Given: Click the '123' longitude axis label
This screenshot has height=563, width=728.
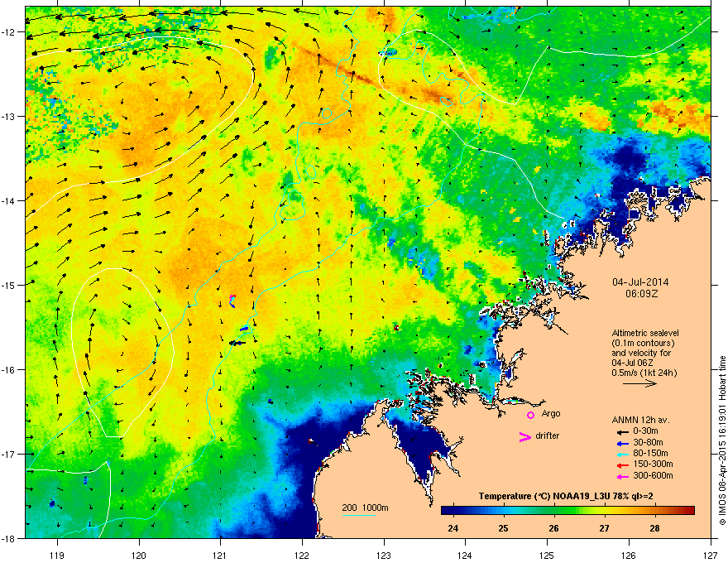Looking at the screenshot, I should (384, 555).
